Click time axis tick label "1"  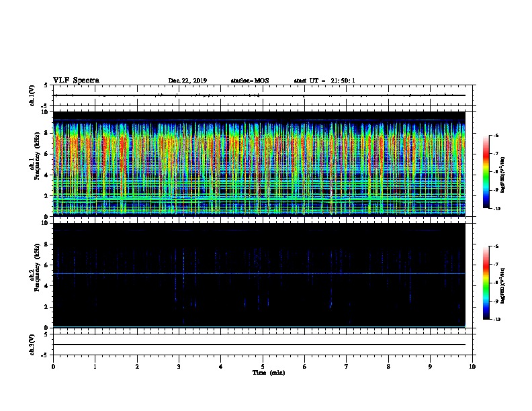tap(95, 367)
